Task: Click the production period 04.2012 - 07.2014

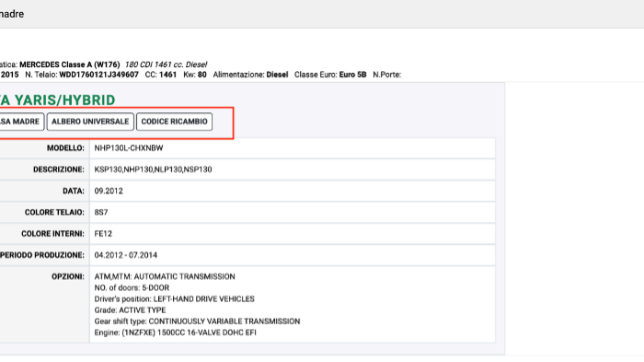Action: point(126,255)
